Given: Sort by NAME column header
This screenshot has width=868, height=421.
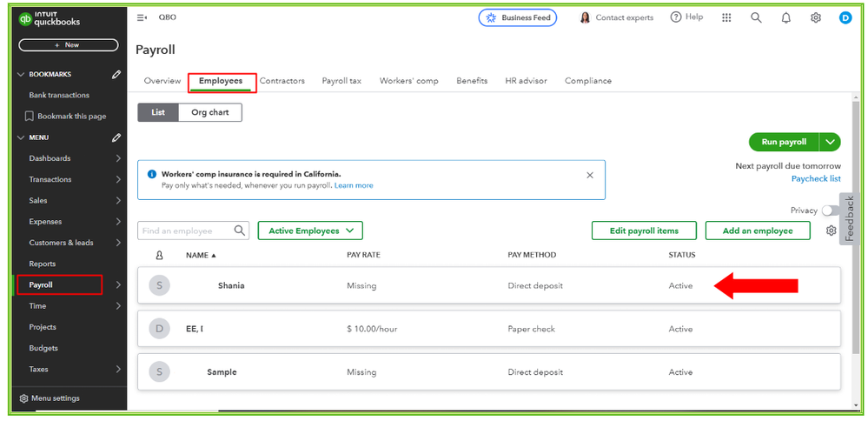Looking at the screenshot, I should coord(201,255).
